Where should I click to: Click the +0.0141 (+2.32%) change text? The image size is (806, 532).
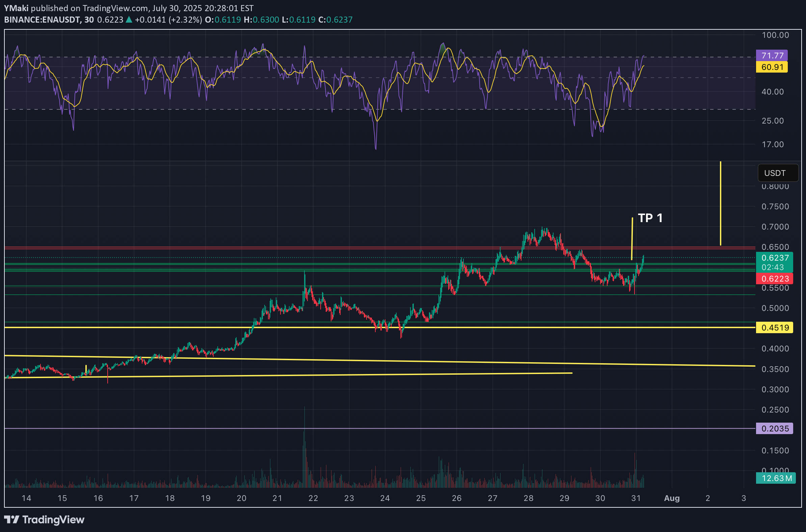[x=168, y=20]
